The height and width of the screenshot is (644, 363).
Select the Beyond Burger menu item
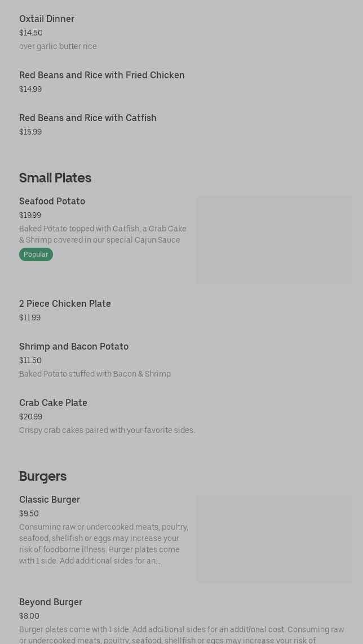[x=51, y=602]
